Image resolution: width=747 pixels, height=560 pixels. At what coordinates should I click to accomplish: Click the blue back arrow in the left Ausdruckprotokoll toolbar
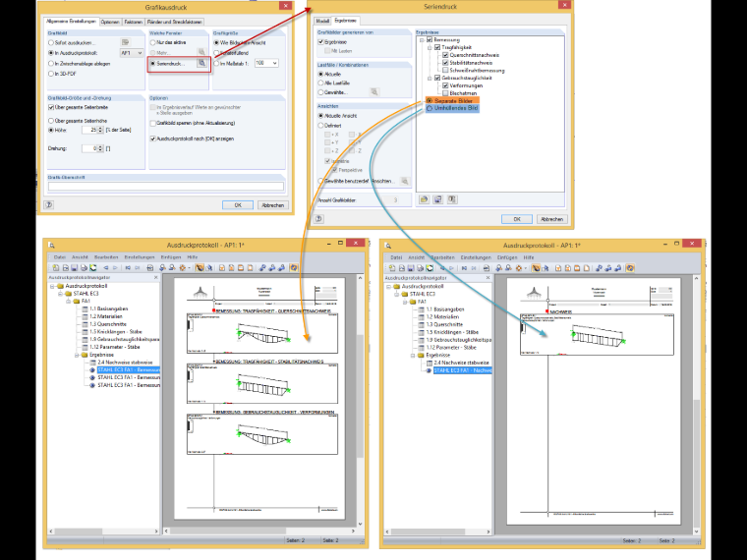106,267
